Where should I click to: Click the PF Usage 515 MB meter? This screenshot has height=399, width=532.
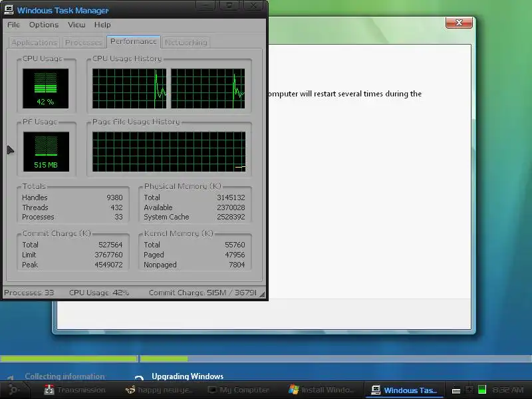[x=46, y=152]
